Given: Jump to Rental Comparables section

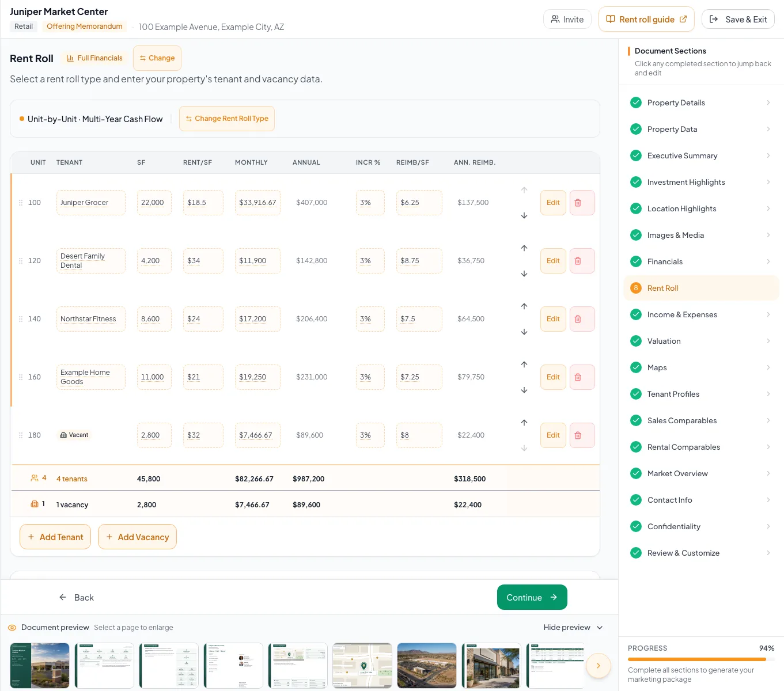Looking at the screenshot, I should click(x=701, y=447).
